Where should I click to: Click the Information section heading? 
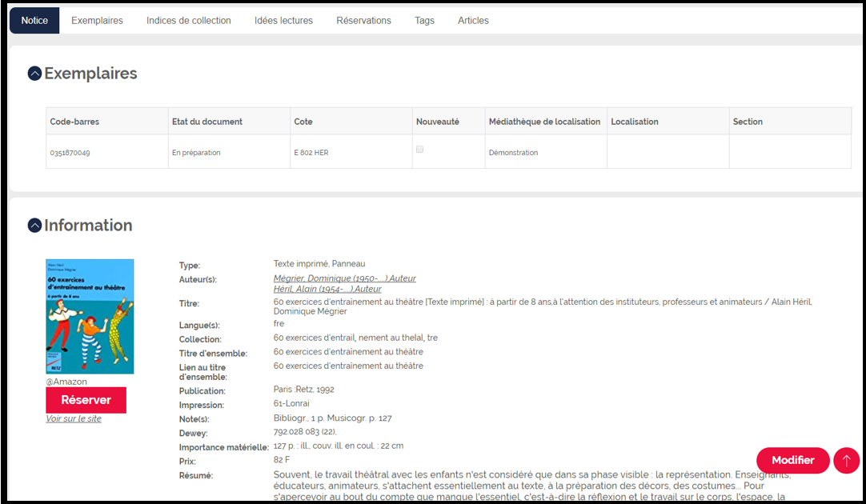coord(88,226)
